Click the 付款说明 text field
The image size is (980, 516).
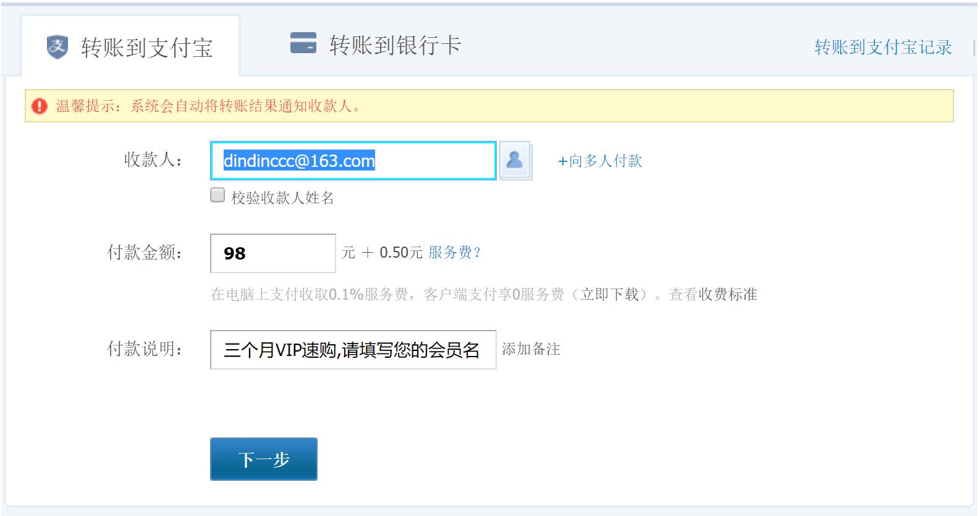(x=352, y=350)
